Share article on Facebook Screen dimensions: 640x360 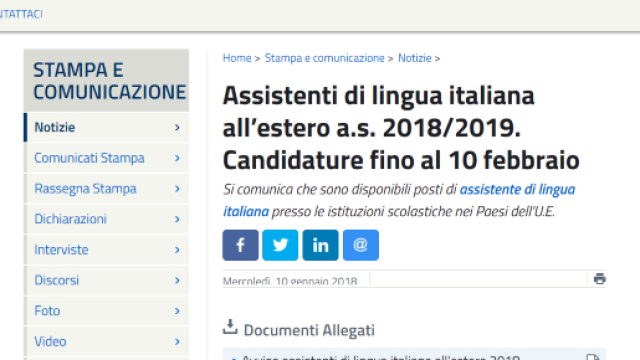(240, 245)
